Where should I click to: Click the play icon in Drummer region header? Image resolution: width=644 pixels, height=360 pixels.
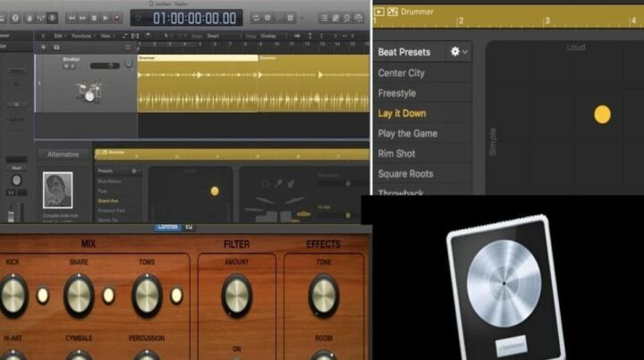[381, 12]
